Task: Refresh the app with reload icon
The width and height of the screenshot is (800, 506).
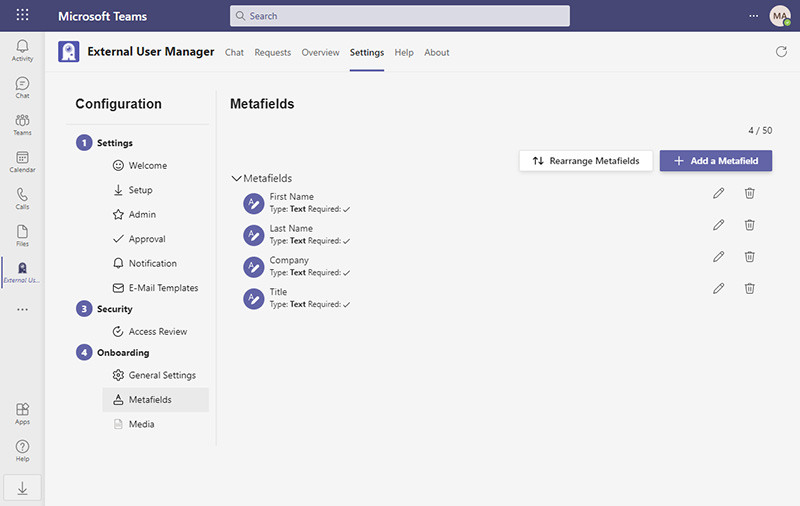Action: point(781,52)
